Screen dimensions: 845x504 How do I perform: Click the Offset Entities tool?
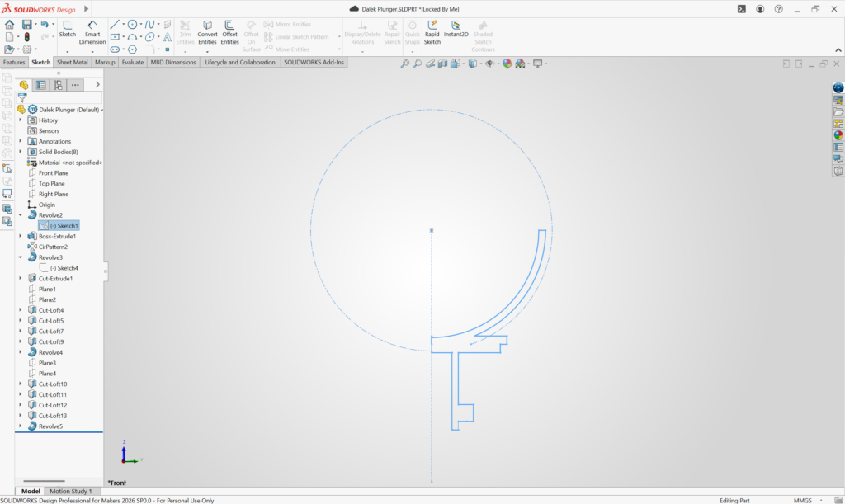[x=229, y=31]
